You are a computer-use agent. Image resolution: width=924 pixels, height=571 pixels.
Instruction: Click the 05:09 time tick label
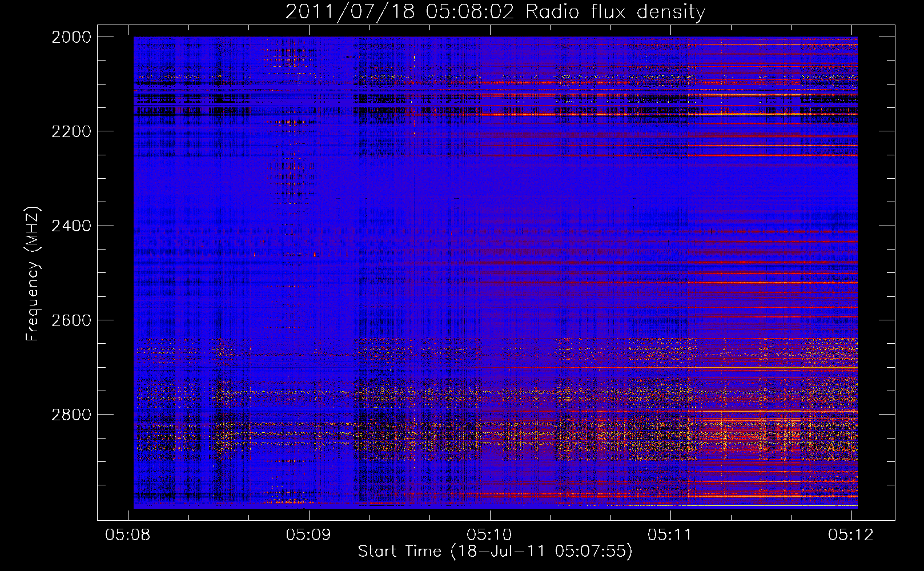pos(309,534)
